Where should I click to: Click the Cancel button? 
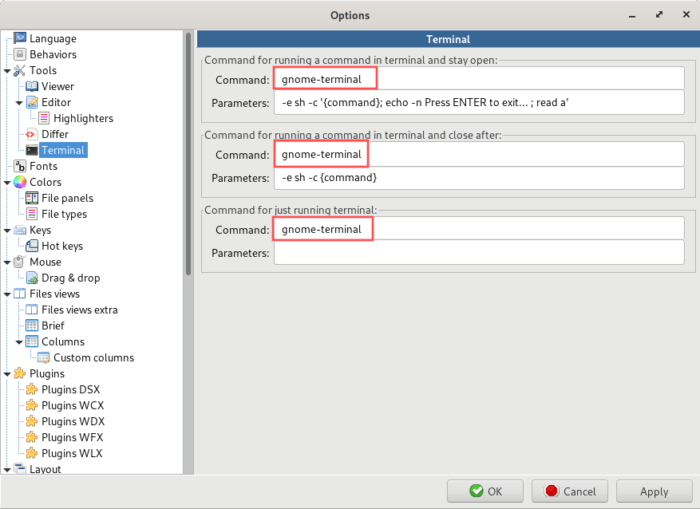570,491
